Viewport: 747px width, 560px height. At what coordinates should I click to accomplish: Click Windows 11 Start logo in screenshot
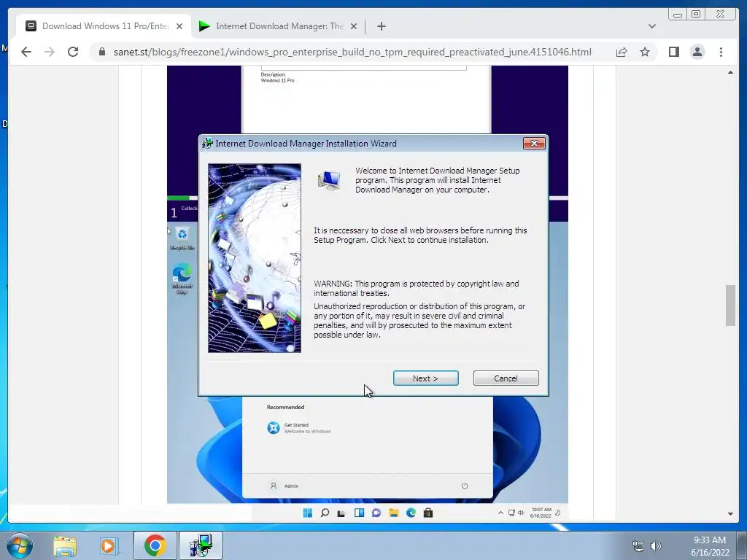tap(307, 513)
